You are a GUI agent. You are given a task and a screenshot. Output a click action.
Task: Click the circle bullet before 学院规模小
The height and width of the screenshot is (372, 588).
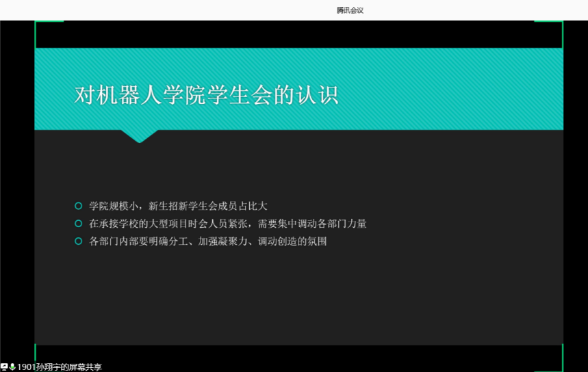(78, 206)
